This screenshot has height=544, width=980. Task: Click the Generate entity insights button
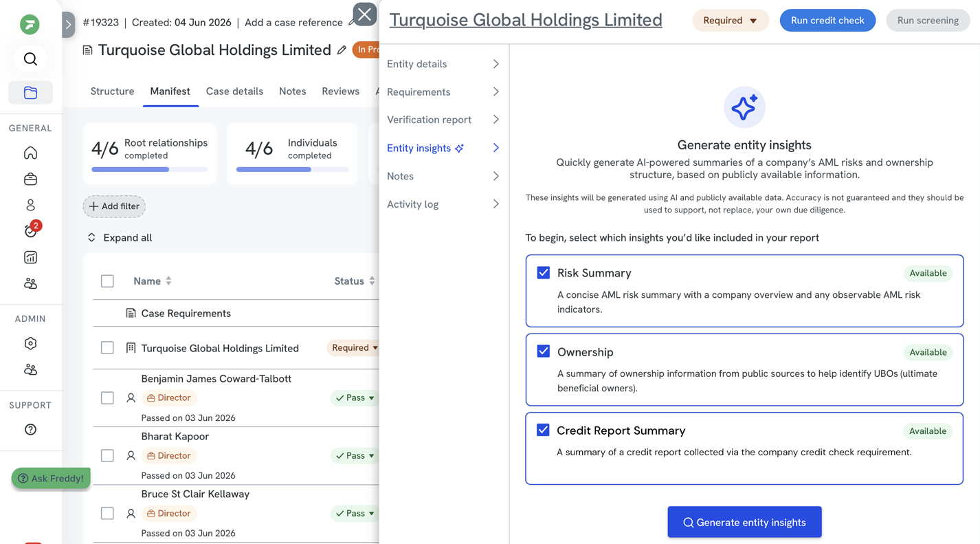tap(744, 522)
